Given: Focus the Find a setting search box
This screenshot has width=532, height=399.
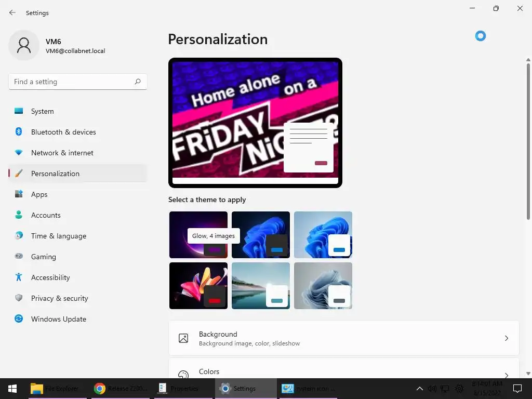Looking at the screenshot, I should tap(78, 82).
